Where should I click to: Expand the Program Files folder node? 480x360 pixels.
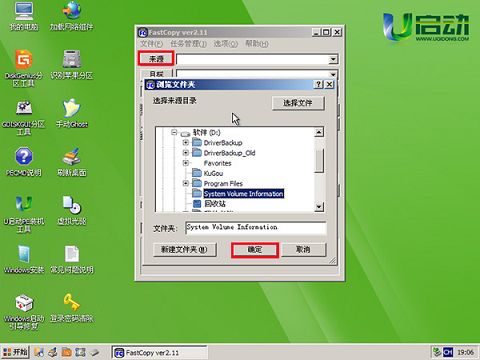click(186, 183)
